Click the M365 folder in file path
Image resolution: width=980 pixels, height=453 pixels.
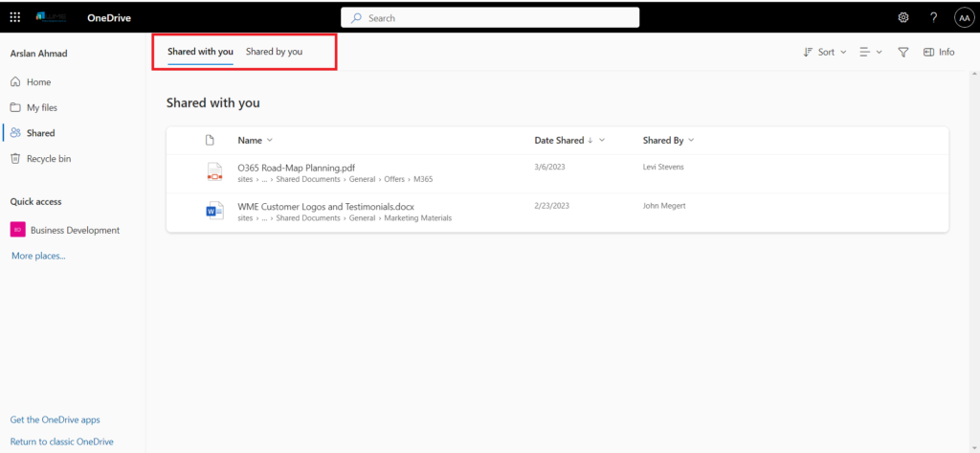click(x=423, y=179)
